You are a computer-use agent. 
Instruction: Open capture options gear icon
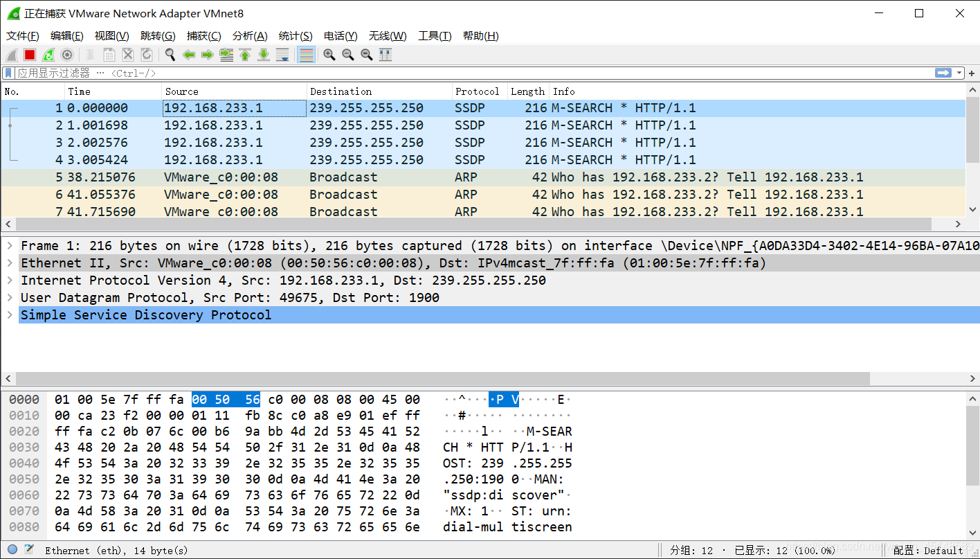coord(67,55)
